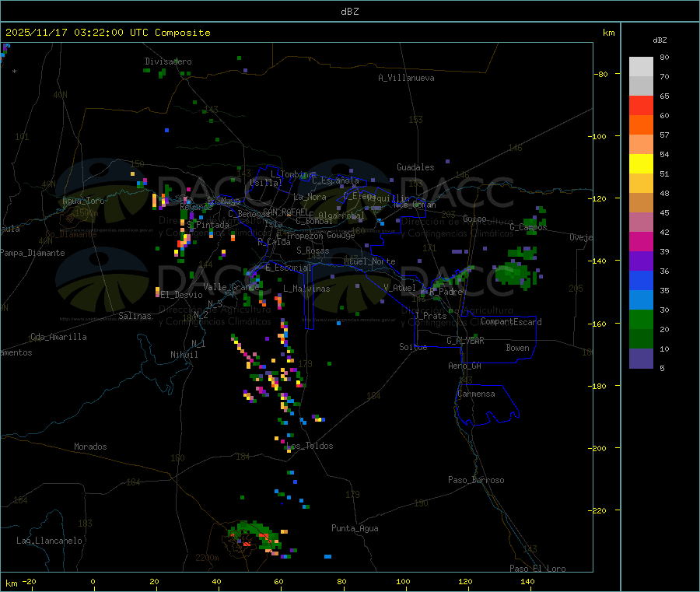
Task: Click the 5 dBZ slate legend swatch
Action: tap(641, 359)
